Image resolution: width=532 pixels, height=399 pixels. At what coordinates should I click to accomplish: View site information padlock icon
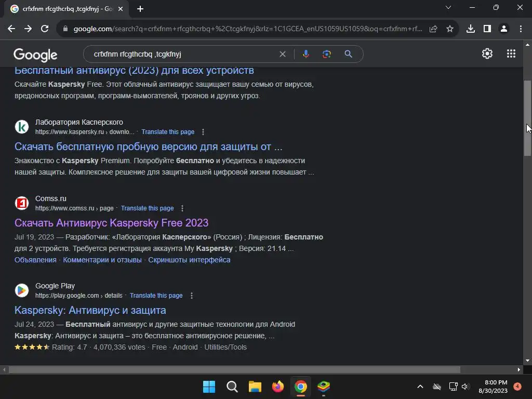point(65,29)
